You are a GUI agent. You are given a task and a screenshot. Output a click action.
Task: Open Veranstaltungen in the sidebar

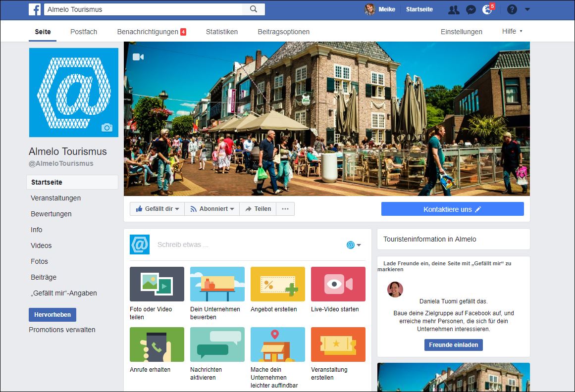point(56,198)
